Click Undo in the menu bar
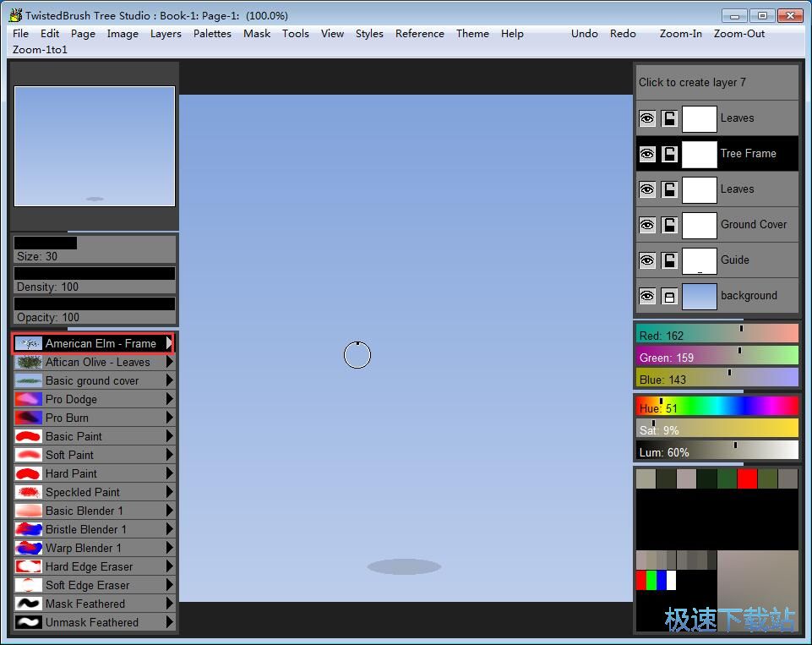Image resolution: width=812 pixels, height=645 pixels. pos(585,34)
